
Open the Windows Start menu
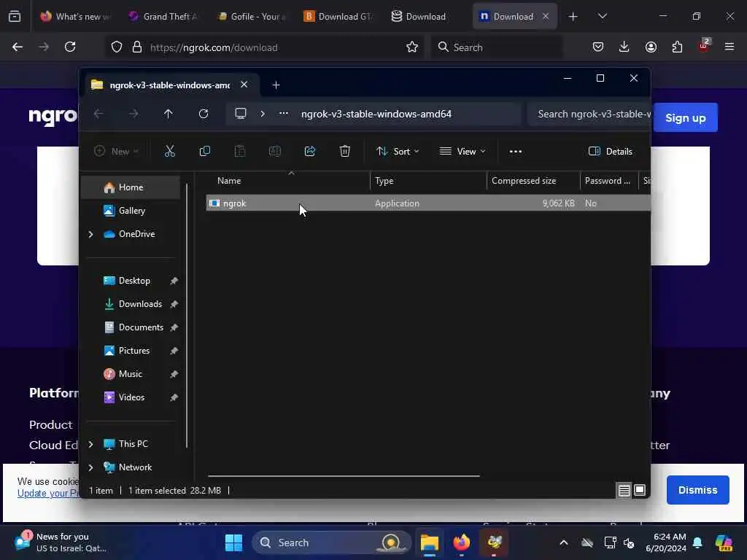[233, 542]
